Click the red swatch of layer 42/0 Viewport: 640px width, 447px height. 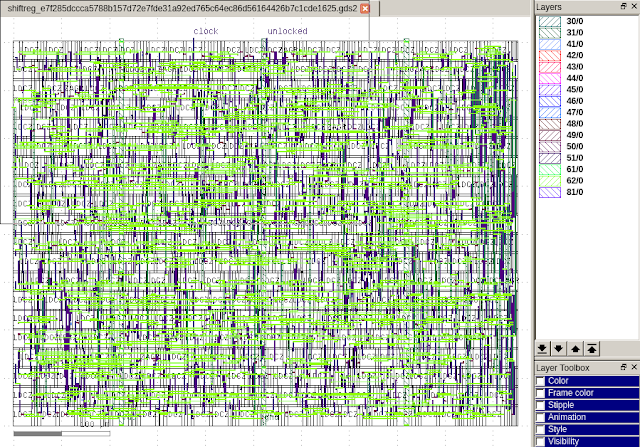coord(550,56)
